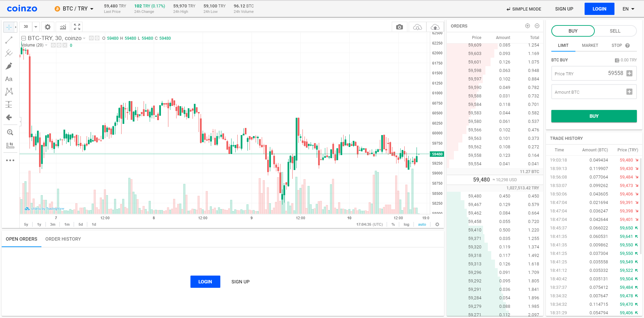Open the BTC / TRY pair dropdown
The height and width of the screenshot is (318, 644).
tap(74, 9)
